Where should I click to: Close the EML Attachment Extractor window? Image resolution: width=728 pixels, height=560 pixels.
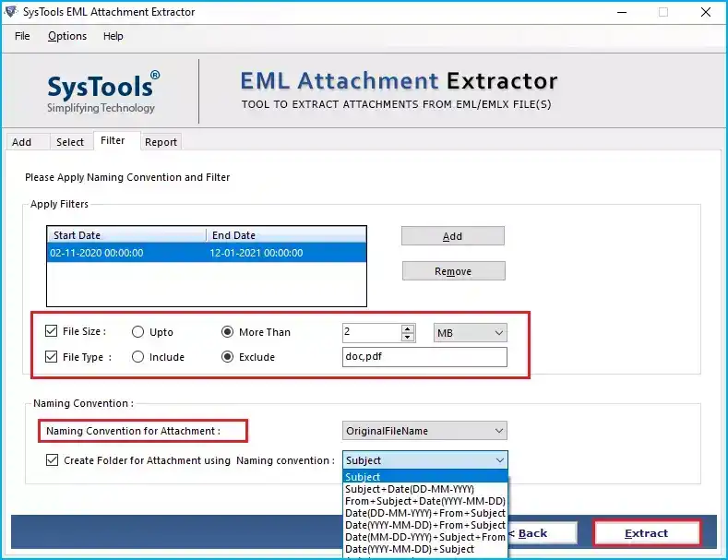(706, 12)
